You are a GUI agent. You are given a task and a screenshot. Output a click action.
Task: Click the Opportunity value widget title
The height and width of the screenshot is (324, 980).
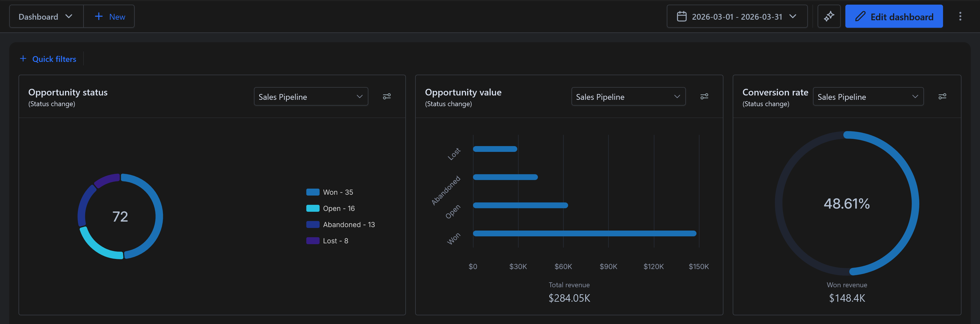463,92
